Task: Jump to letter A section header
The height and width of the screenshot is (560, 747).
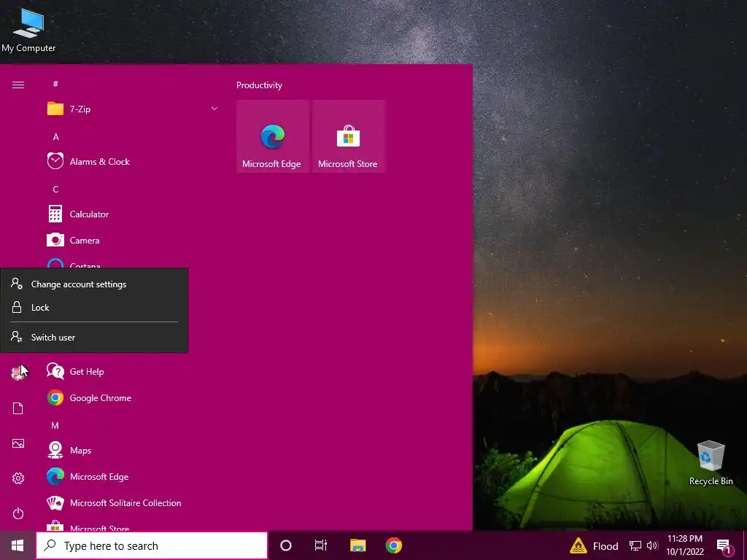Action: pyautogui.click(x=55, y=137)
